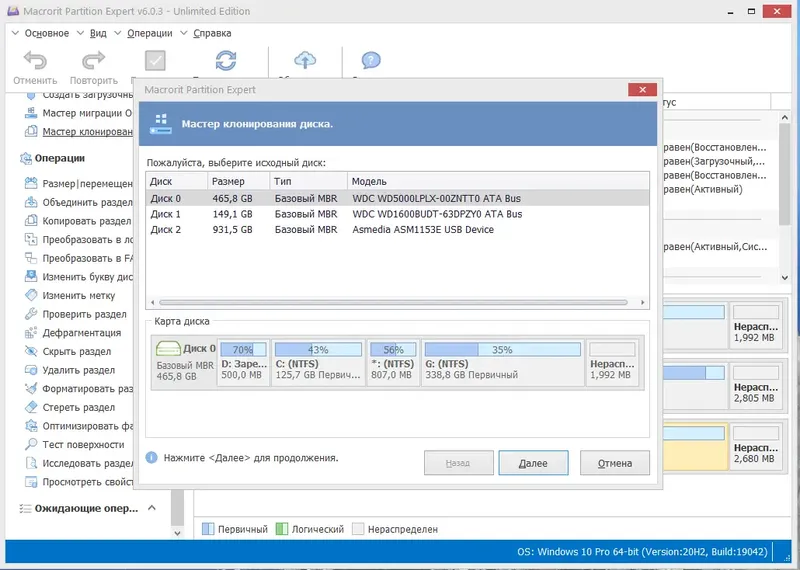The image size is (800, 570).
Task: Close the Macrorit Partition Expert dialog
Action: point(642,89)
